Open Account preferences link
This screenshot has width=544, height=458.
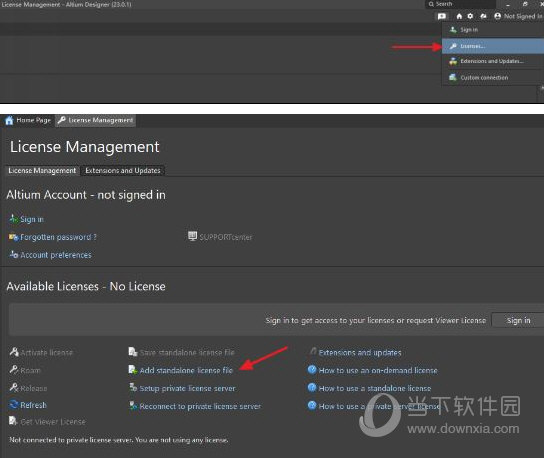click(56, 255)
